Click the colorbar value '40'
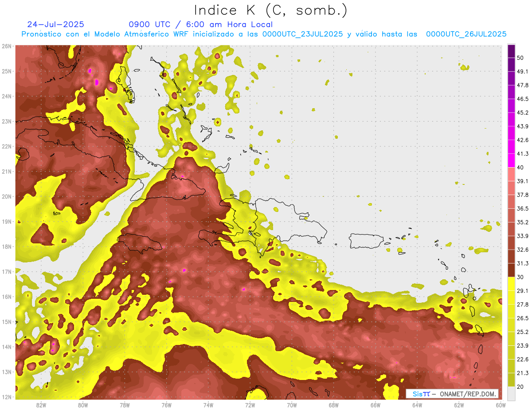 [x=521, y=168]
